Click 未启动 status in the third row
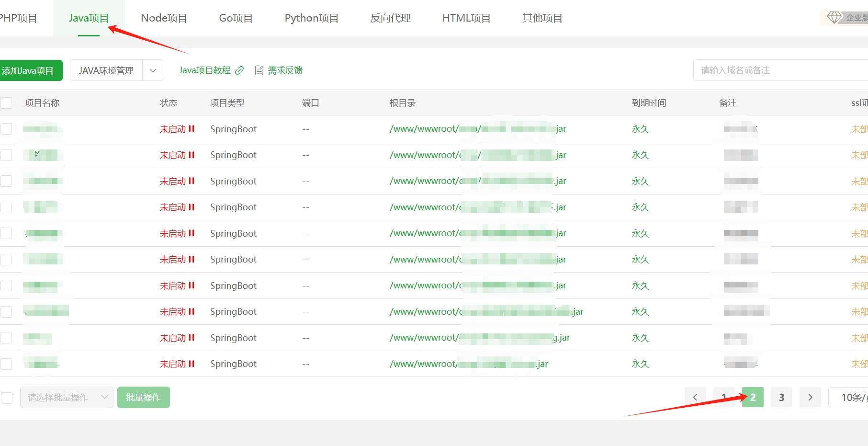The height and width of the screenshot is (446, 868). pyautogui.click(x=177, y=181)
